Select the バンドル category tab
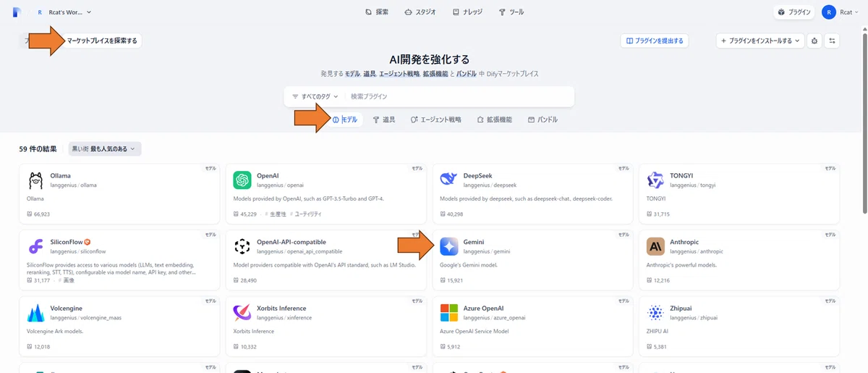 [542, 120]
